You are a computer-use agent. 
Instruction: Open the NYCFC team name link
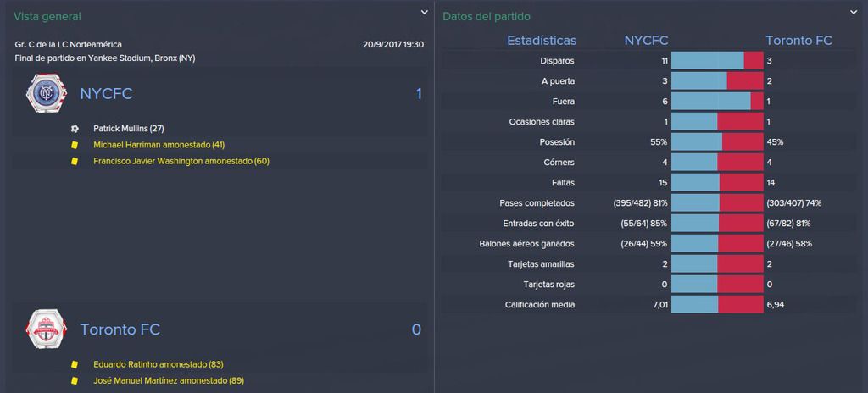[106, 94]
